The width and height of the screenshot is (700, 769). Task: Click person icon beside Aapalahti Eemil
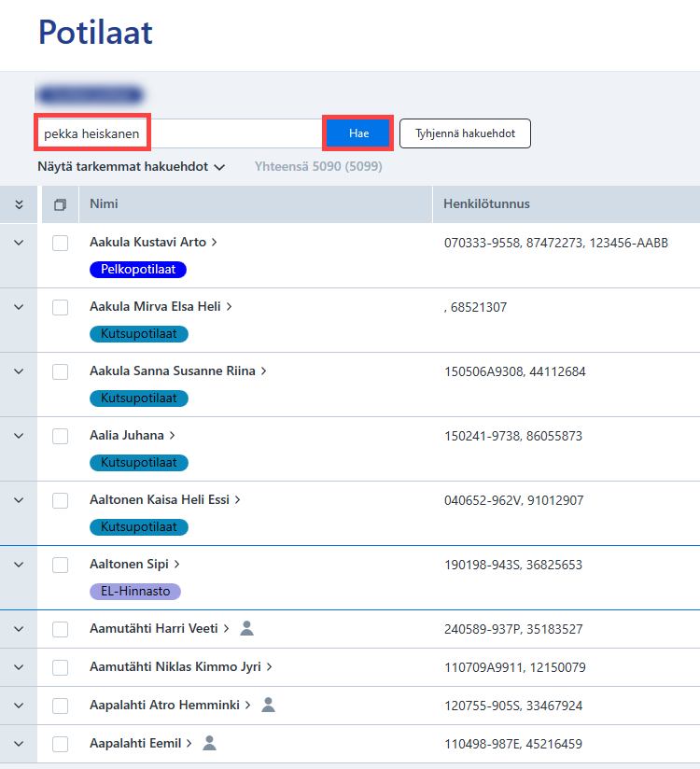point(209,743)
